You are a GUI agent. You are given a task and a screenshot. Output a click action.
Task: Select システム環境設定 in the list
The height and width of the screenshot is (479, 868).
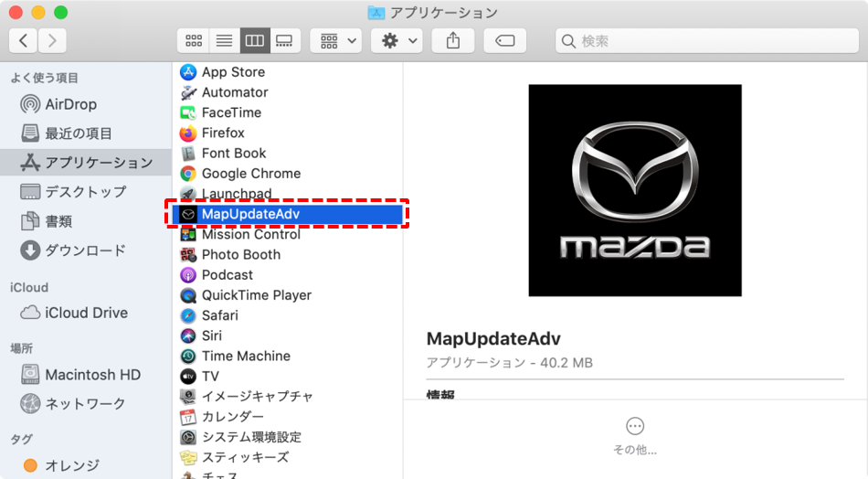coord(288,437)
